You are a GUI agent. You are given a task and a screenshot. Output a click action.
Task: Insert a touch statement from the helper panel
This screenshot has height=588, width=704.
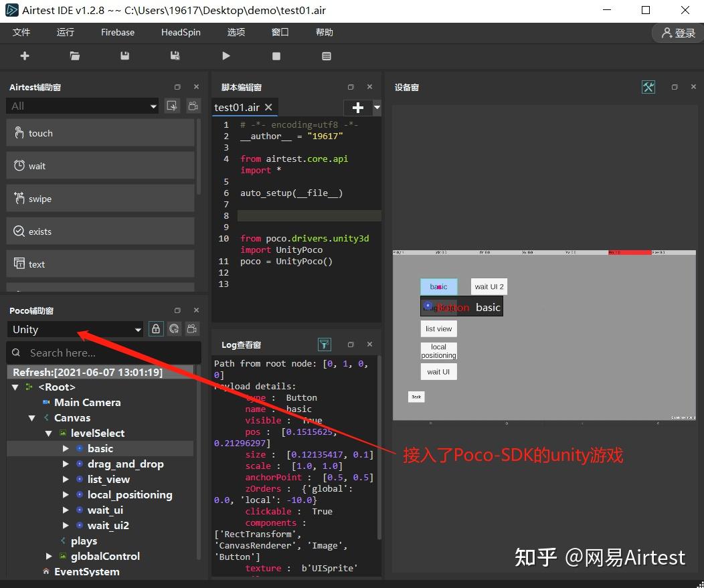coord(100,132)
